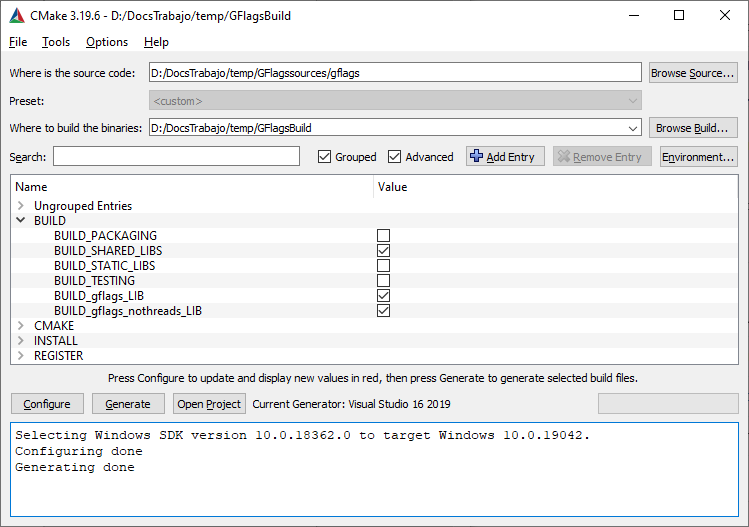Open the Tools menu
Viewport: 749px width, 527px height.
click(56, 42)
